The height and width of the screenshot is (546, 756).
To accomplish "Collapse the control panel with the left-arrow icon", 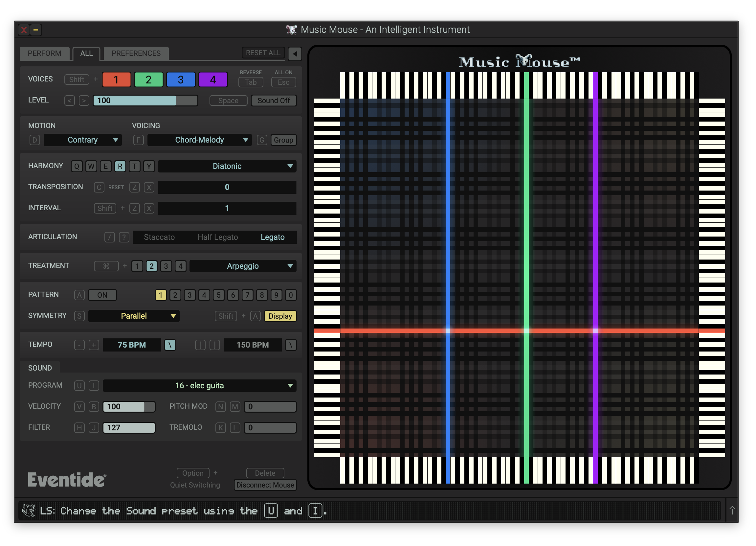I will pos(295,53).
